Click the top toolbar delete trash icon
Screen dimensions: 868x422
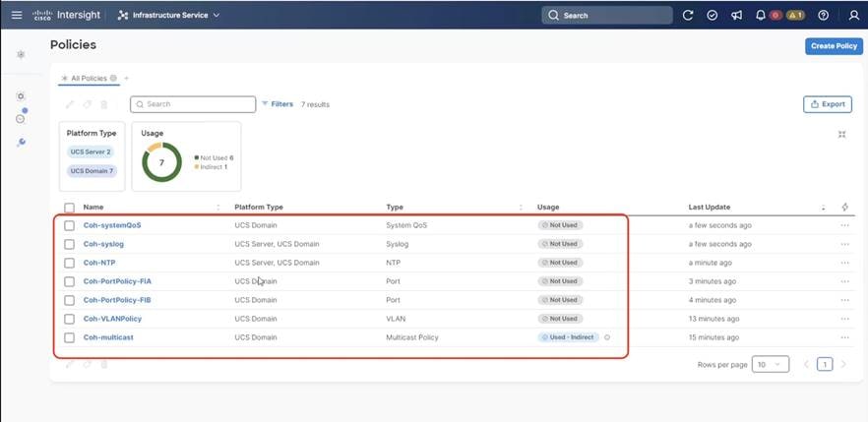click(104, 104)
